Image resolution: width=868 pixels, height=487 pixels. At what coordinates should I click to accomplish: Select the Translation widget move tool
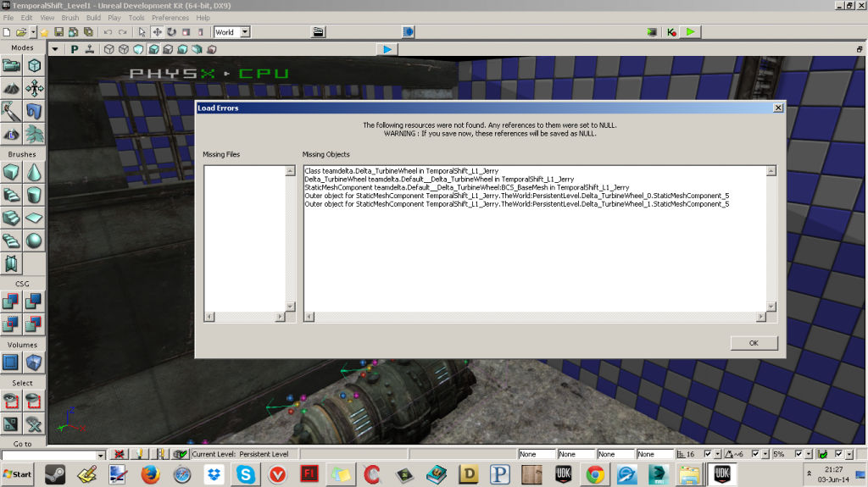pos(157,32)
